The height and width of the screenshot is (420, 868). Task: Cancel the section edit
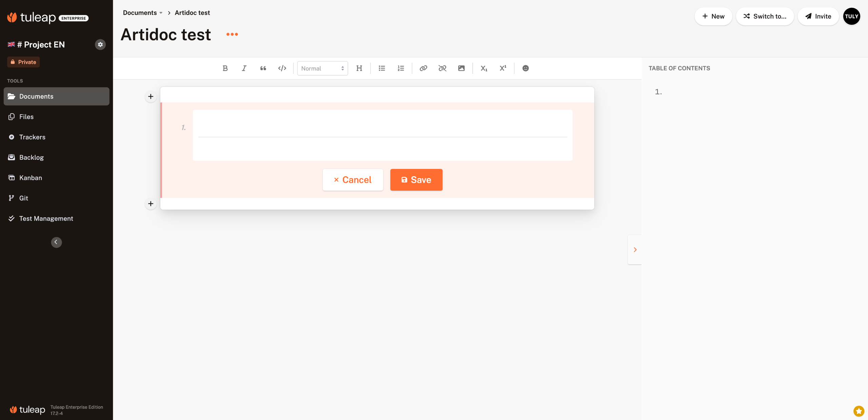click(x=353, y=180)
